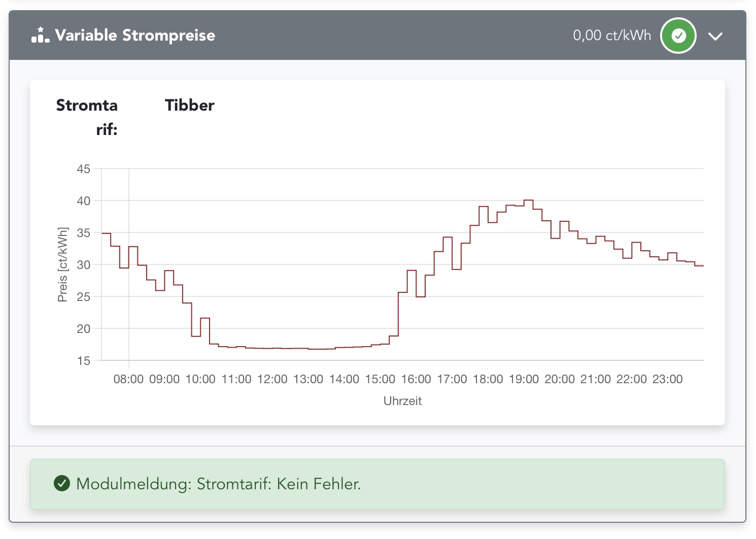Collapse the Variable Strompreise card via chevron
This screenshot has height=539, width=756.
tap(716, 36)
